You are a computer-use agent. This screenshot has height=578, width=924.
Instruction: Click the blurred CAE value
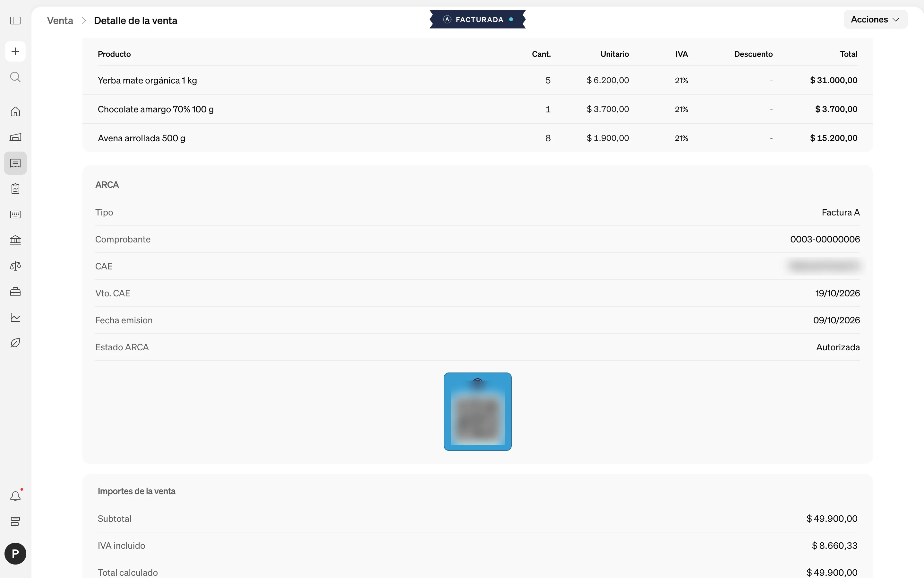(824, 266)
